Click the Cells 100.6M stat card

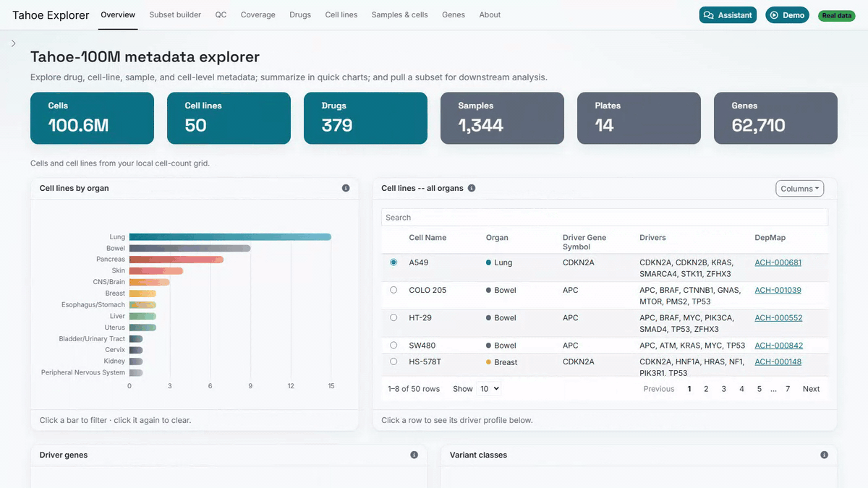click(x=92, y=118)
